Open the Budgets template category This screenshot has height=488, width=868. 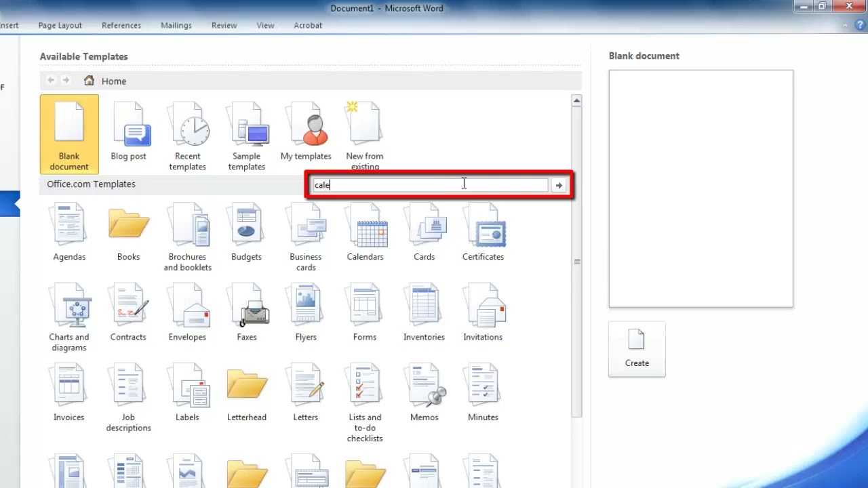[x=246, y=232]
